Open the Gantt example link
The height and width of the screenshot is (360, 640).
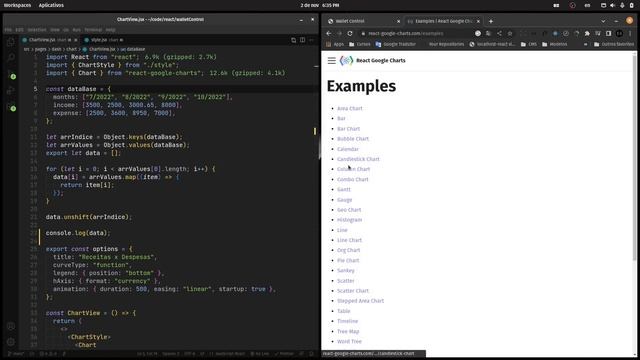pos(344,189)
